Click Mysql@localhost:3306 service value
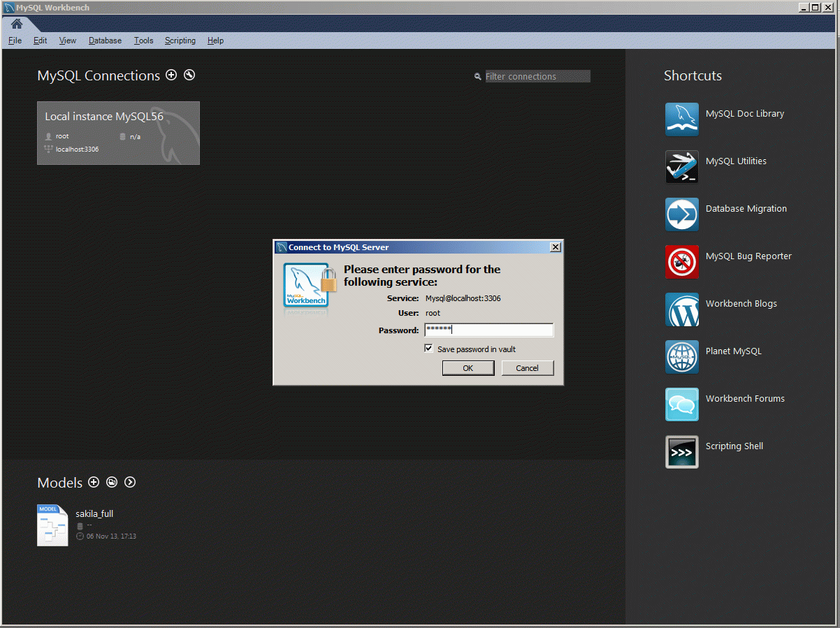The height and width of the screenshot is (628, 840). [x=463, y=298]
